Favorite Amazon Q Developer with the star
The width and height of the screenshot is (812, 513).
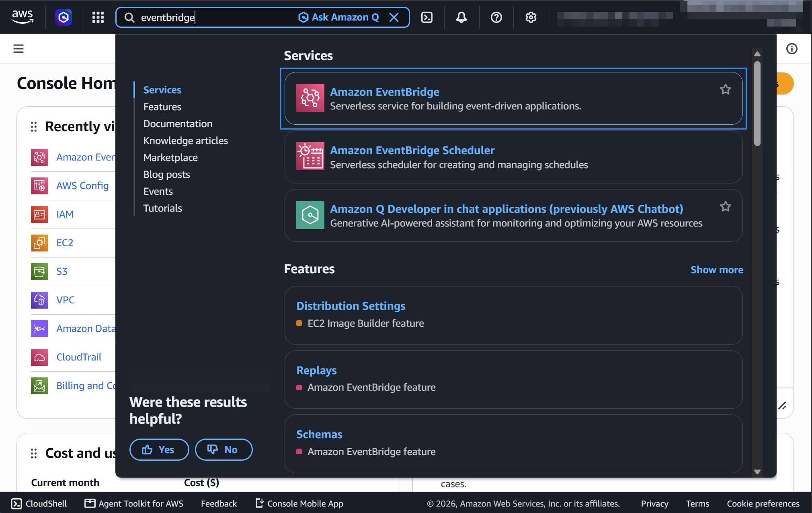point(726,206)
